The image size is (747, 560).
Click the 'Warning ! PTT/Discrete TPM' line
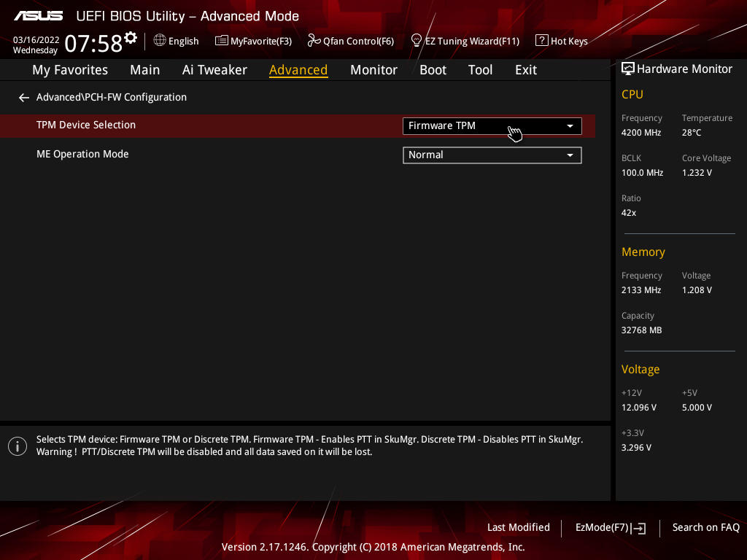[204, 452]
